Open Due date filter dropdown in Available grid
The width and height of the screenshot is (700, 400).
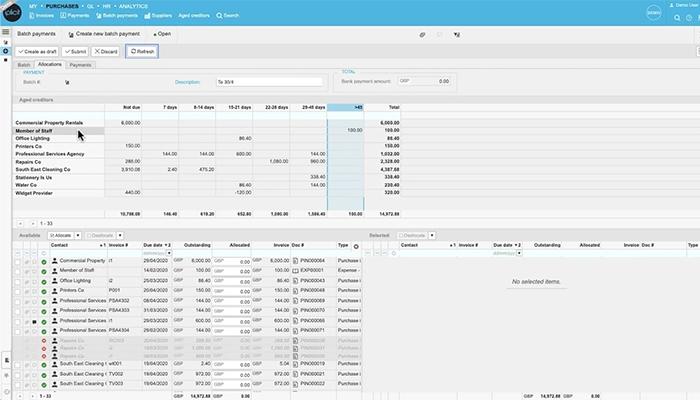click(x=169, y=253)
